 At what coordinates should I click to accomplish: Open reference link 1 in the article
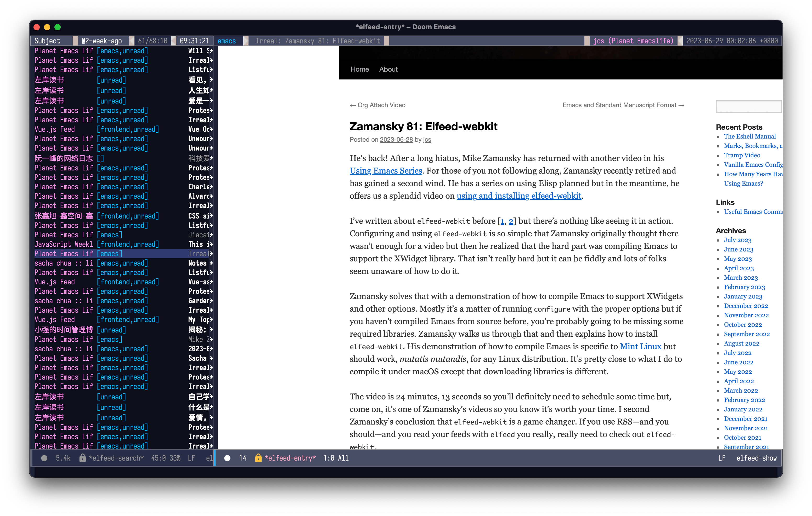point(502,221)
